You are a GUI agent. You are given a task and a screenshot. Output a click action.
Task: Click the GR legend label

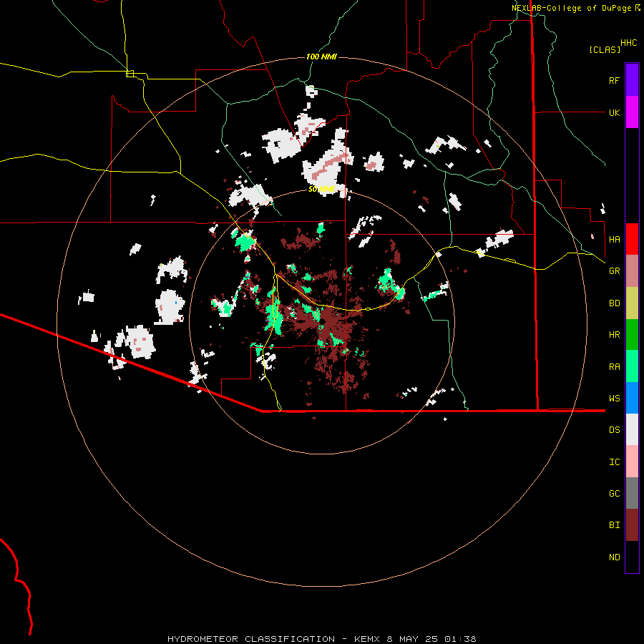(614, 271)
